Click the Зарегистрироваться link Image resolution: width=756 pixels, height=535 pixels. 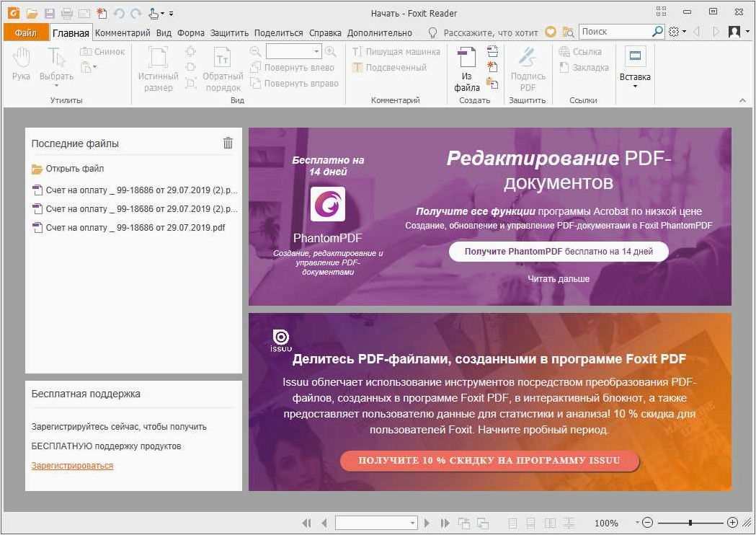coord(72,466)
